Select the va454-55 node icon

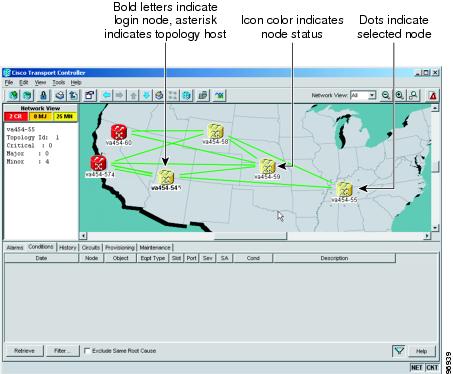point(344,189)
